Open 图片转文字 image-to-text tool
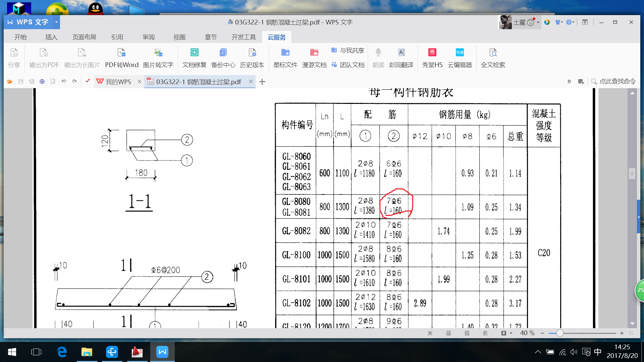Viewport: 644px width, 362px height. (158, 58)
